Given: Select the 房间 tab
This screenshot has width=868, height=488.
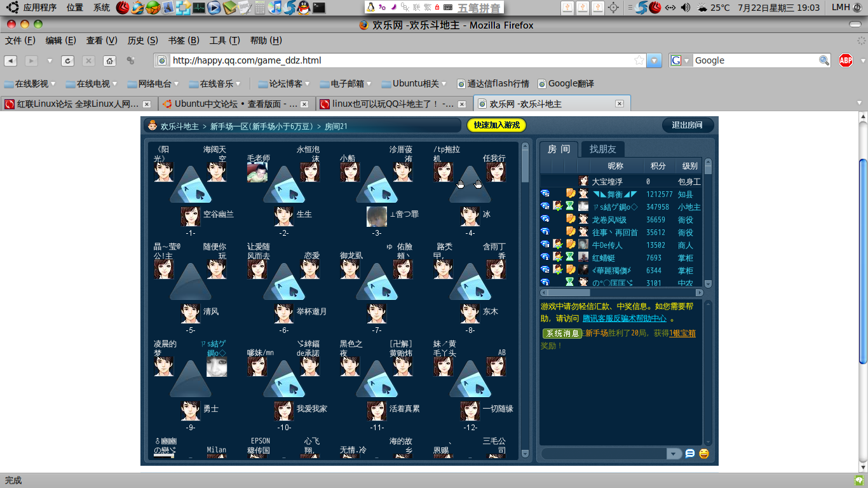Looking at the screenshot, I should click(x=559, y=149).
